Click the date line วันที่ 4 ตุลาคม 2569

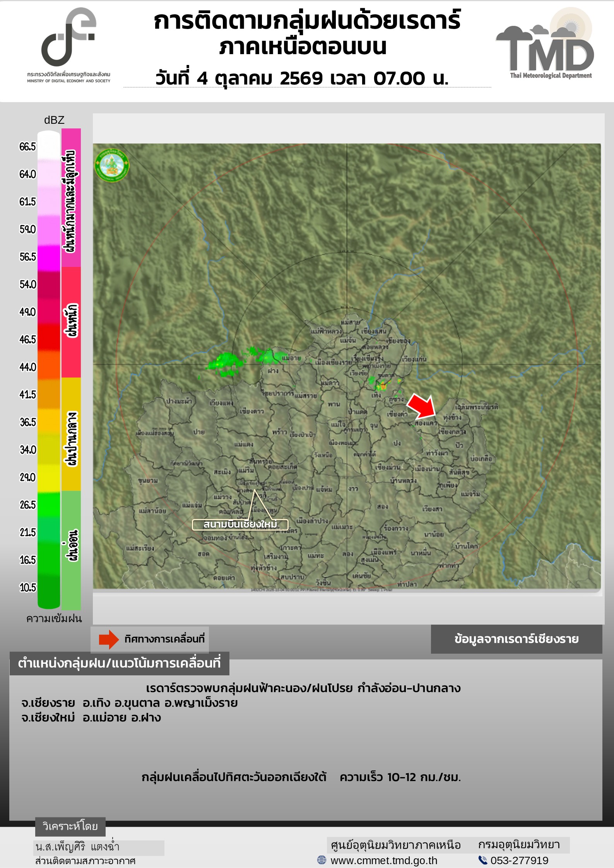coord(239,78)
